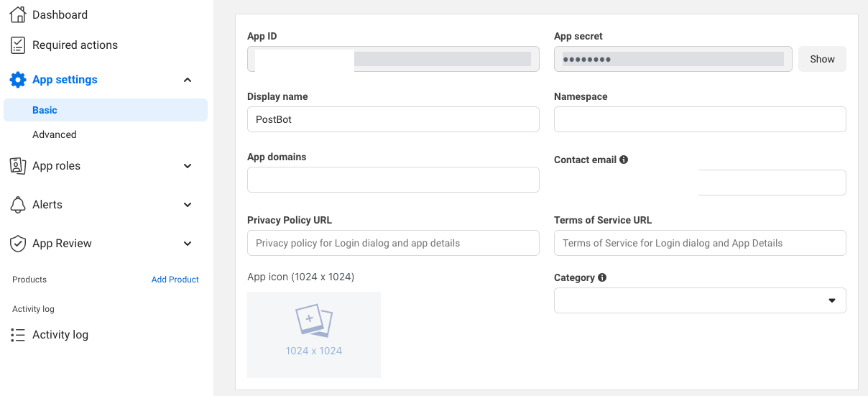Click the Alerts bell icon

pyautogui.click(x=18, y=205)
